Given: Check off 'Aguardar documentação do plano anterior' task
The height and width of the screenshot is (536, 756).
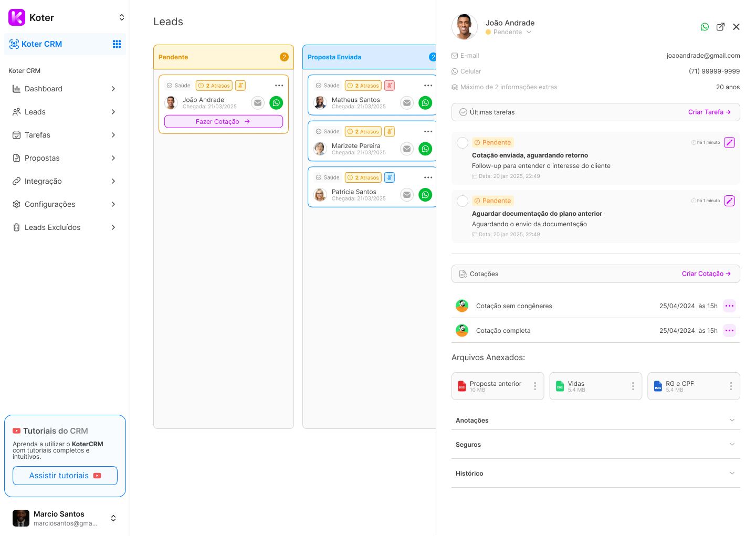Looking at the screenshot, I should pyautogui.click(x=463, y=201).
